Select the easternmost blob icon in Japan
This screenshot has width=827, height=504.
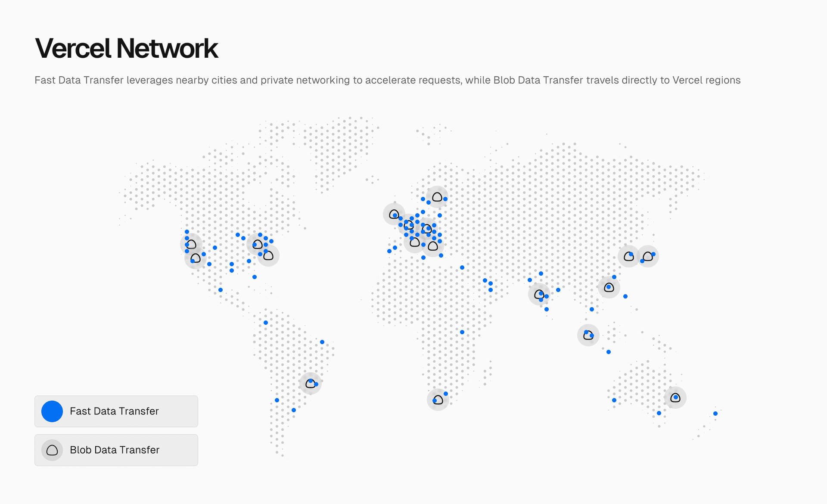coord(648,257)
